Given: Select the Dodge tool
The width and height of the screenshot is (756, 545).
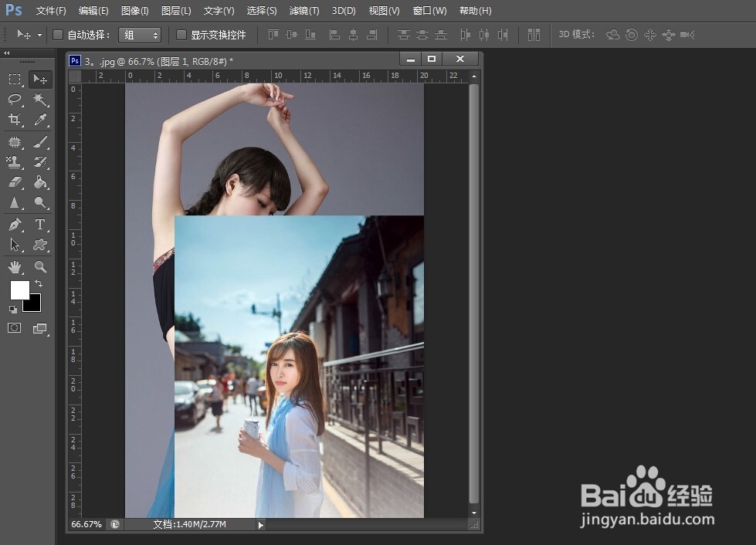Looking at the screenshot, I should coord(40,202).
